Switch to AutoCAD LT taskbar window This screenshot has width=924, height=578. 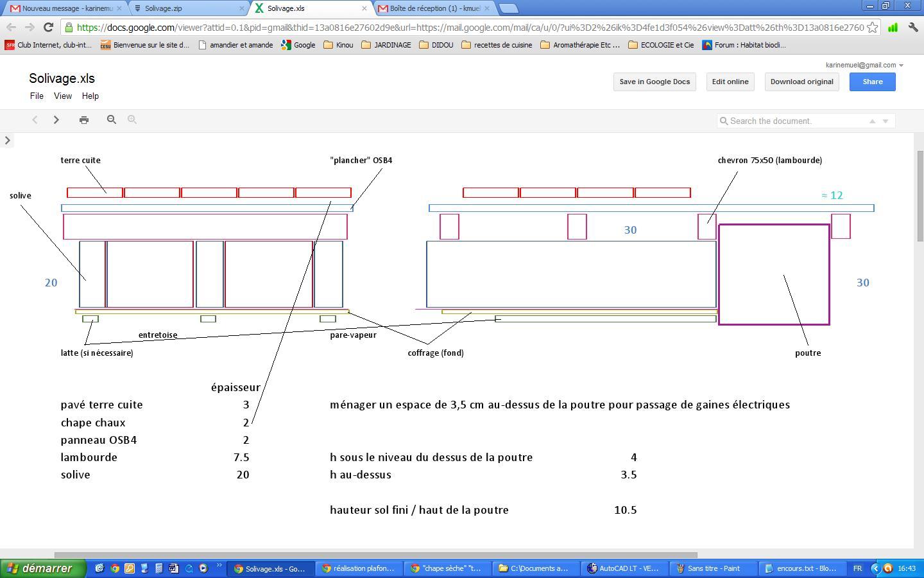tap(624, 568)
